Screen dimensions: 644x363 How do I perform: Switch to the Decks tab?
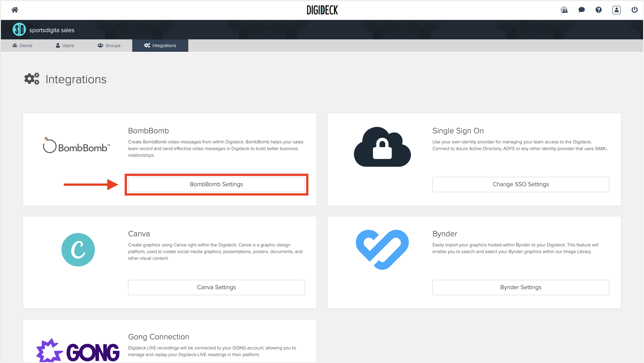pos(23,45)
